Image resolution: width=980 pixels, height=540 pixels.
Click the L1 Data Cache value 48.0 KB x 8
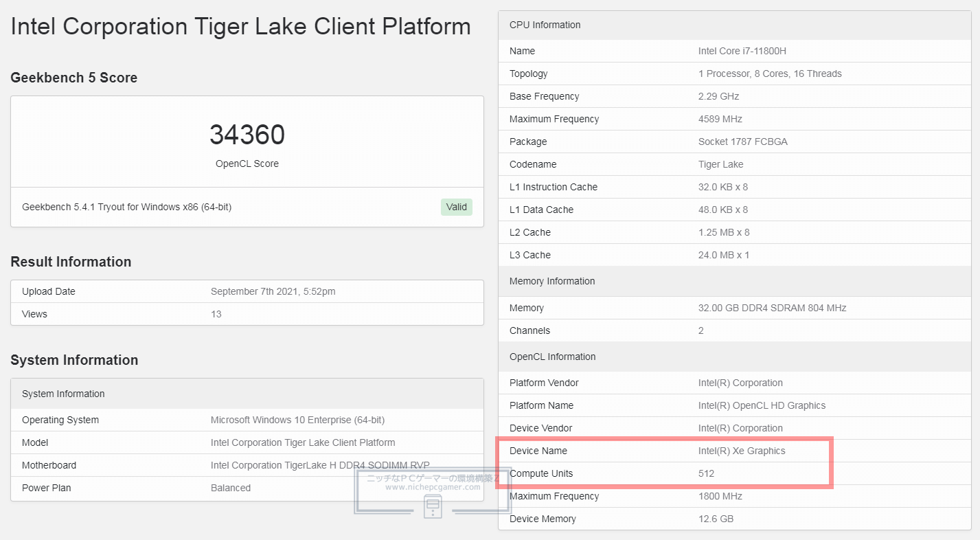[723, 210]
